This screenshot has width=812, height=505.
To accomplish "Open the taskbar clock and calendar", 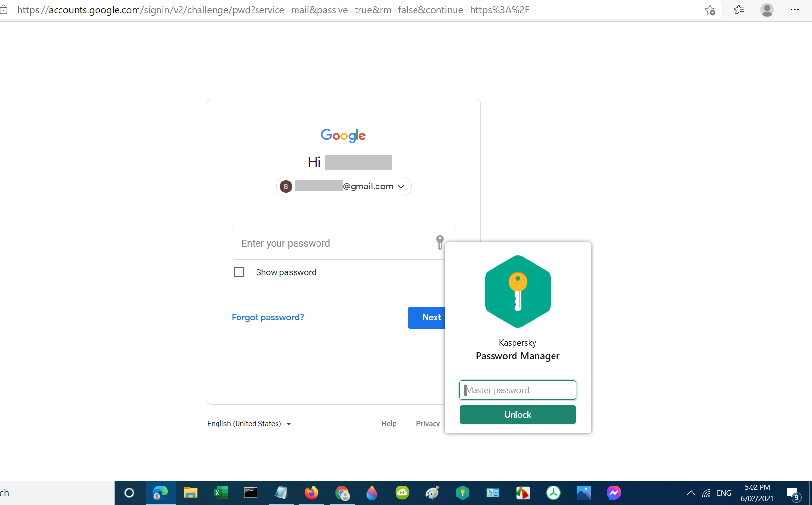I will click(x=757, y=493).
